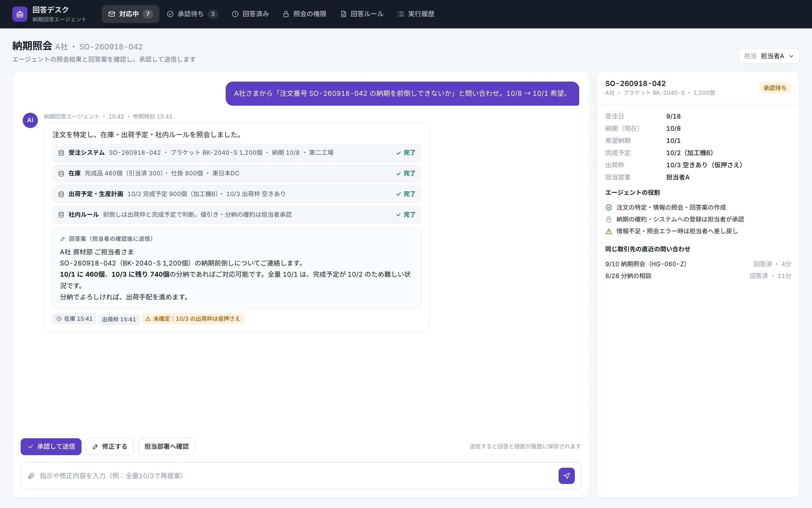Click the 在庫 lookup result row
Image resolution: width=812 pixels, height=508 pixels.
click(x=236, y=174)
